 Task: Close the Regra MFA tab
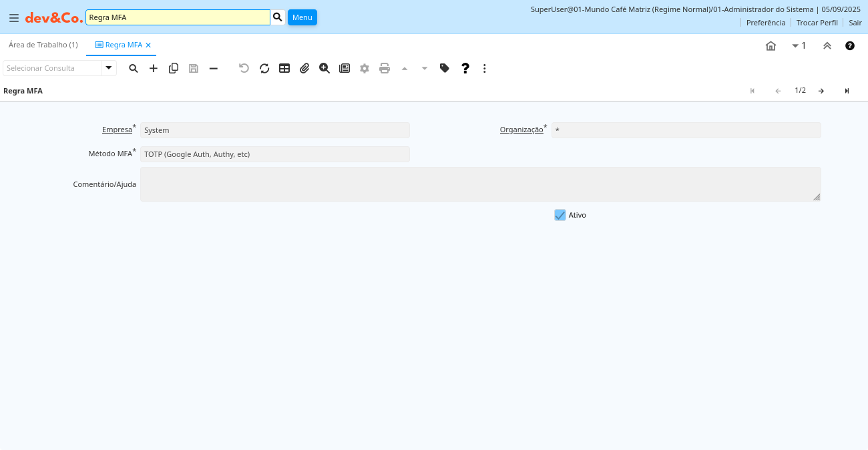click(148, 45)
